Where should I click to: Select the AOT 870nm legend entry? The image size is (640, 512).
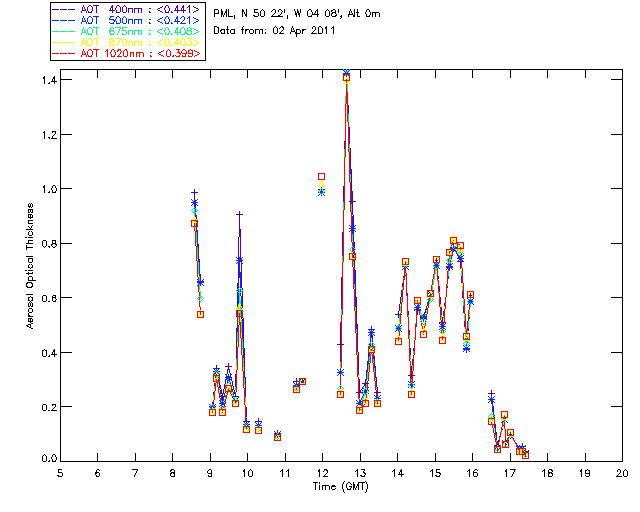[127, 42]
